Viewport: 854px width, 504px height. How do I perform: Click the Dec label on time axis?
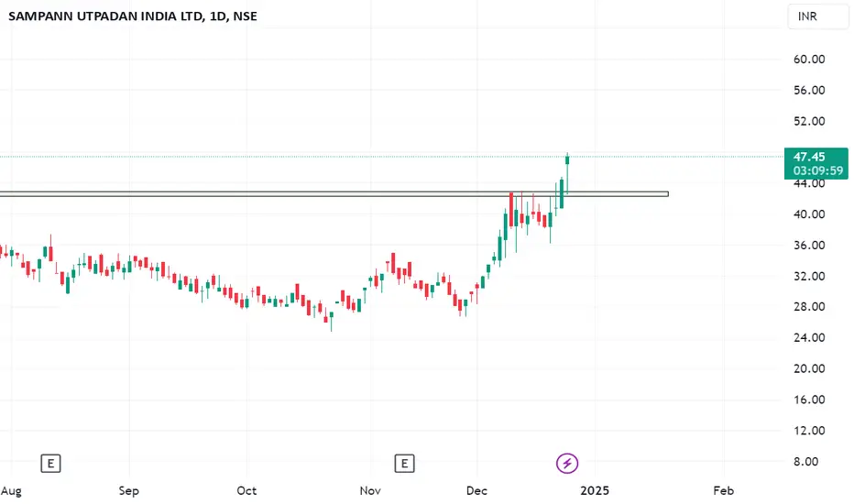tap(476, 491)
